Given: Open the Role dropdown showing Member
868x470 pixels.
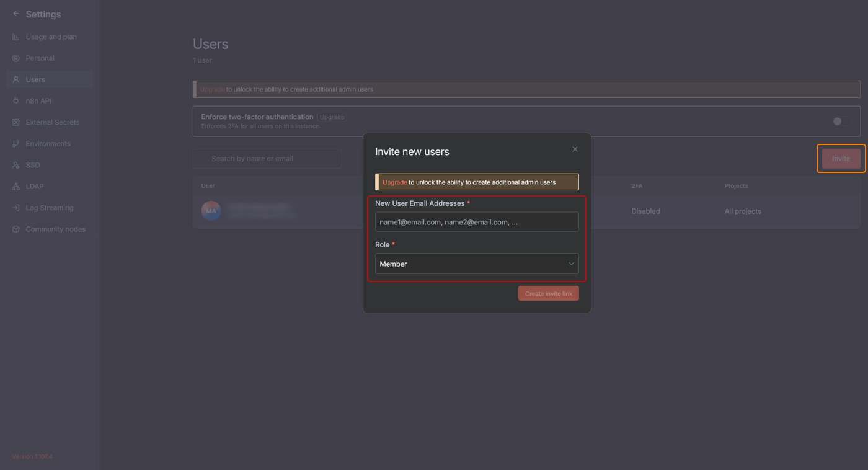Looking at the screenshot, I should tap(476, 264).
